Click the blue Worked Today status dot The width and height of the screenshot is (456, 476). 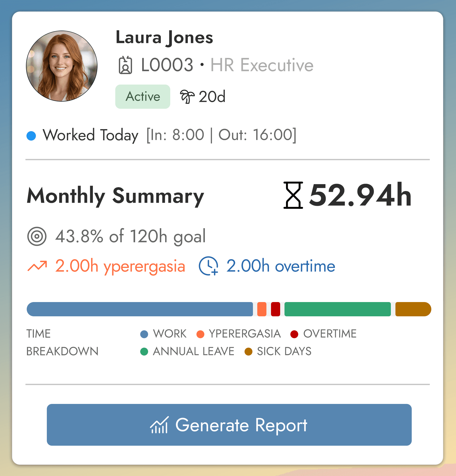pyautogui.click(x=31, y=134)
